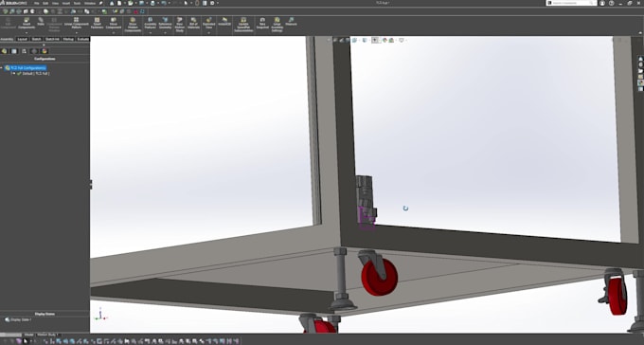Click the Home icon in title bar
Image resolution: width=644 pixels, height=345 pixels.
[x=112, y=3]
